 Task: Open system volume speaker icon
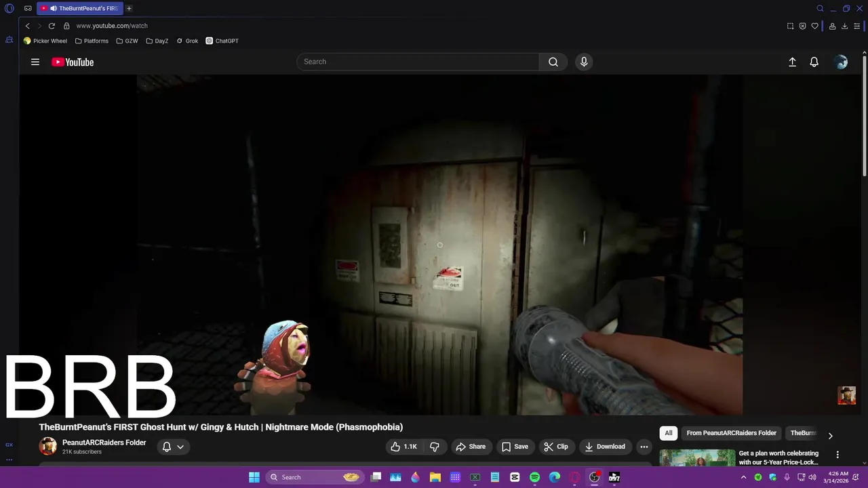point(812,477)
